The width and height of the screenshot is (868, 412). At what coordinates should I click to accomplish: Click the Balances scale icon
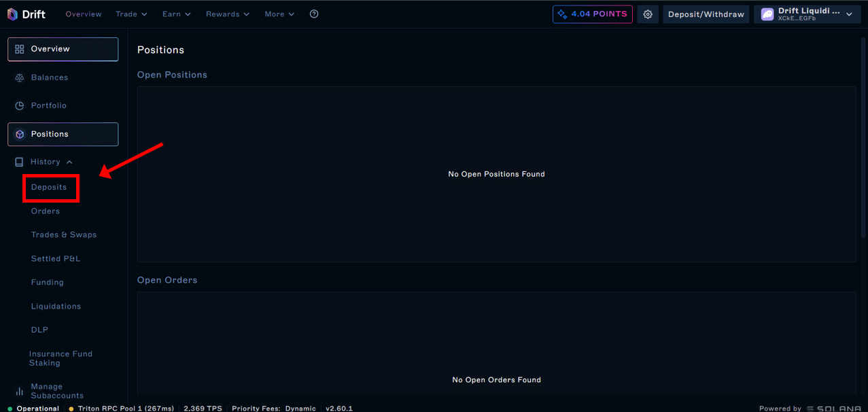[x=20, y=78]
